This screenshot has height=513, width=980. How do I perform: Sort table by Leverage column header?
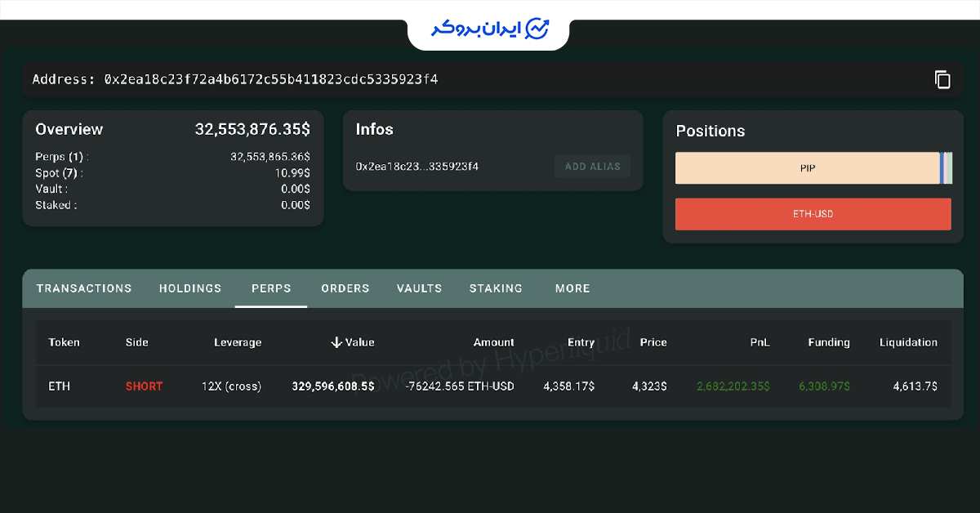click(238, 342)
